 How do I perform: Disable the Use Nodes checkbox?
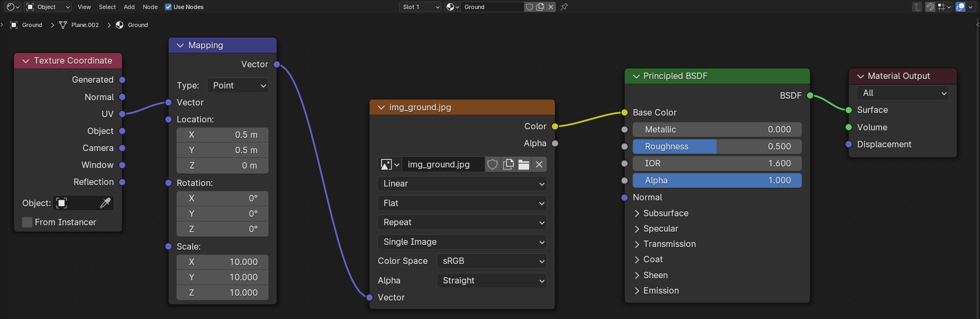pos(168,7)
